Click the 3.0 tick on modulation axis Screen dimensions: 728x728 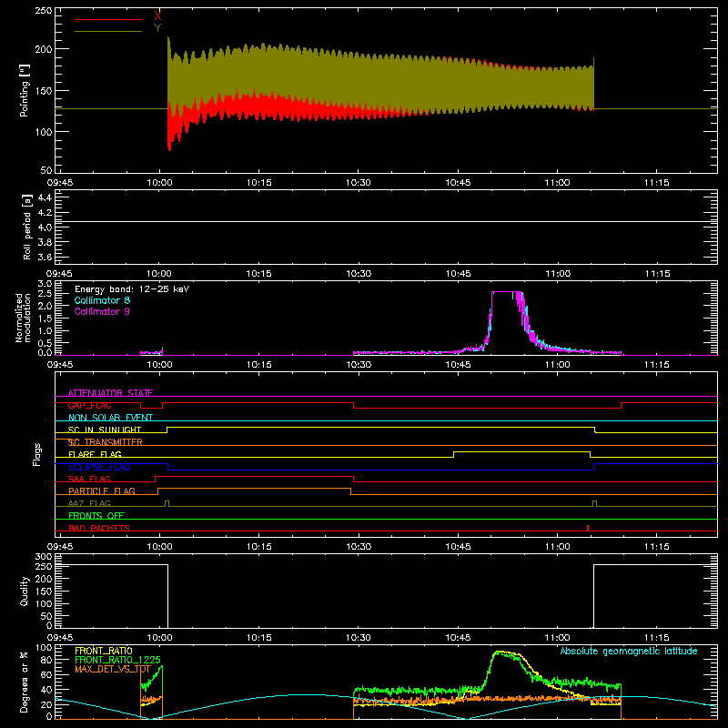(x=45, y=283)
